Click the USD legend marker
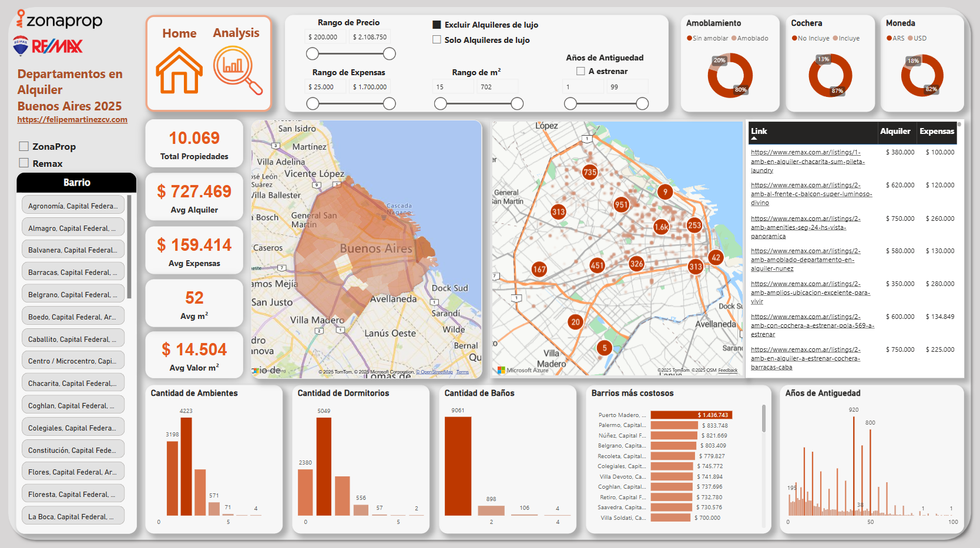The width and height of the screenshot is (980, 548). 910,38
